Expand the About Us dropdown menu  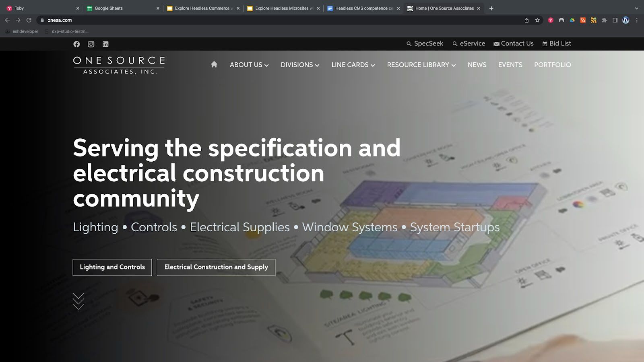[249, 65]
